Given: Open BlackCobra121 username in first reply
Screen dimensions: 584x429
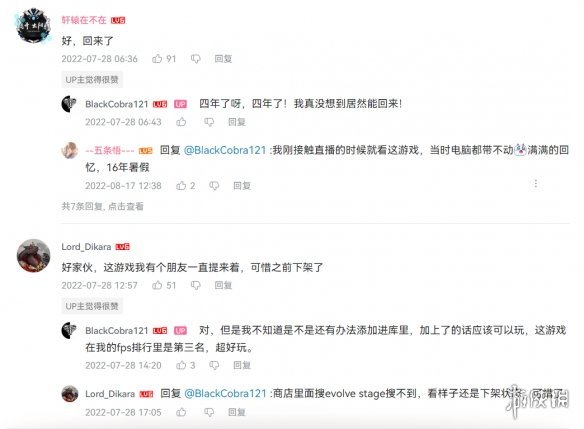Looking at the screenshot, I should 117,104.
